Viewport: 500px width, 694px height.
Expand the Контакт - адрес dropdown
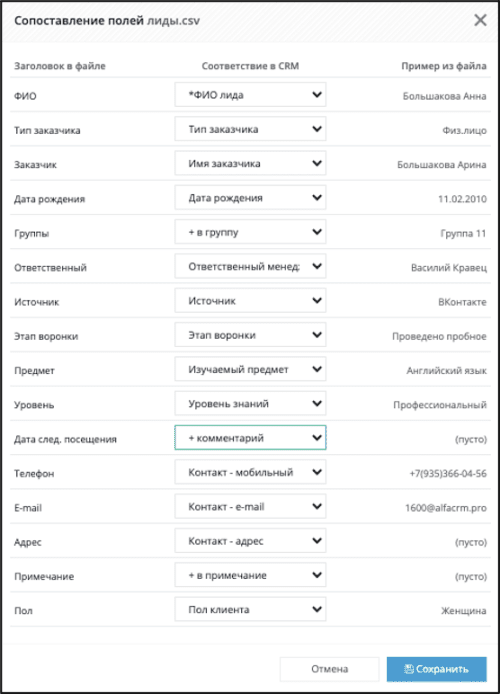250,540
